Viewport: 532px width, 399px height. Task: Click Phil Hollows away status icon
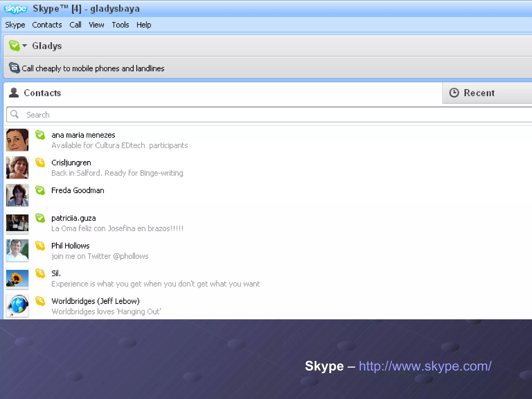(x=40, y=246)
